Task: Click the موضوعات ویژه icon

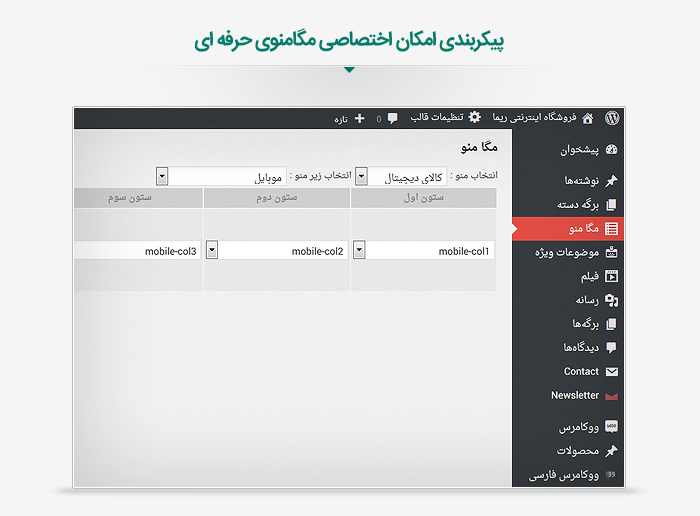Action: [x=611, y=253]
